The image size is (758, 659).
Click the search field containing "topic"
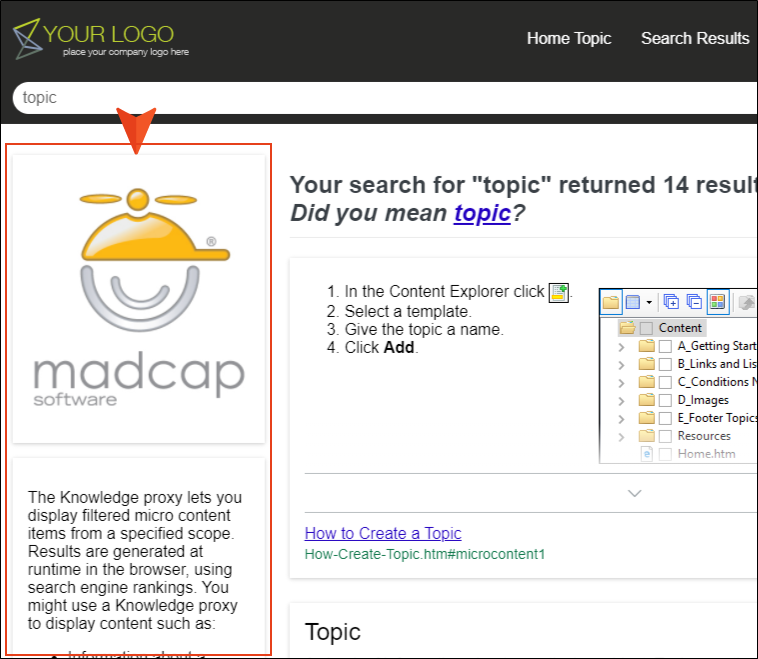tap(385, 98)
